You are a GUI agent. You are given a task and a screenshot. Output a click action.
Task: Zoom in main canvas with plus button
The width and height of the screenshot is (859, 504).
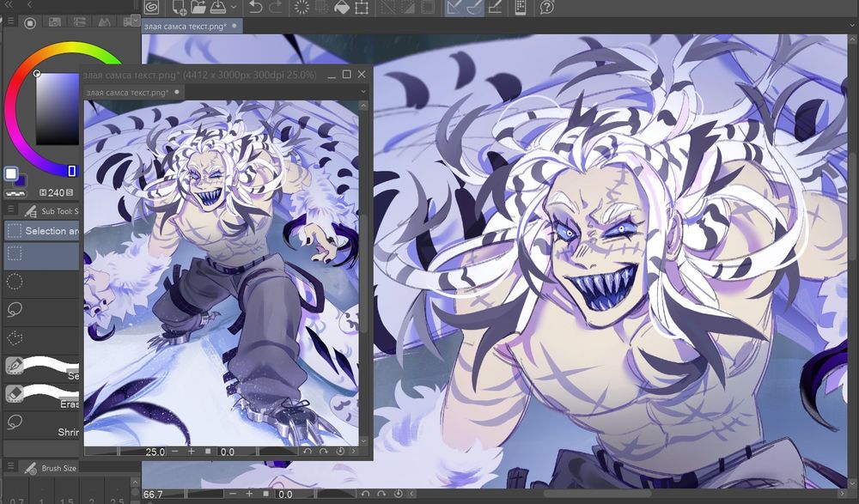pyautogui.click(x=249, y=494)
